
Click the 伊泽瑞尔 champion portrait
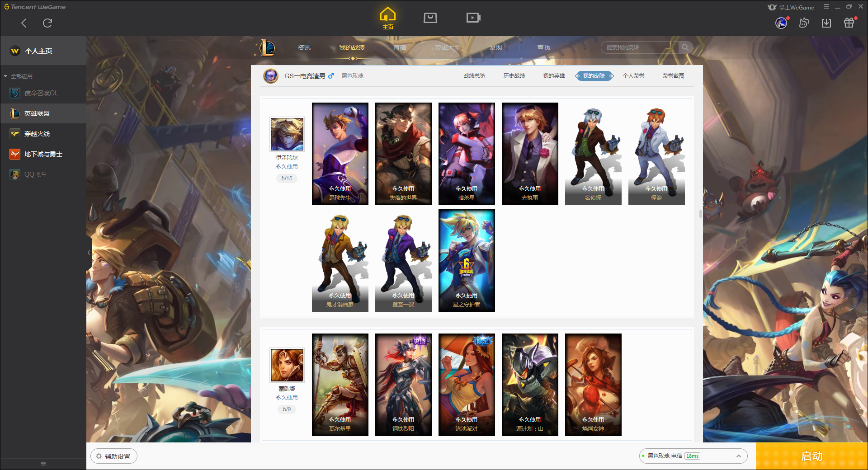287,134
